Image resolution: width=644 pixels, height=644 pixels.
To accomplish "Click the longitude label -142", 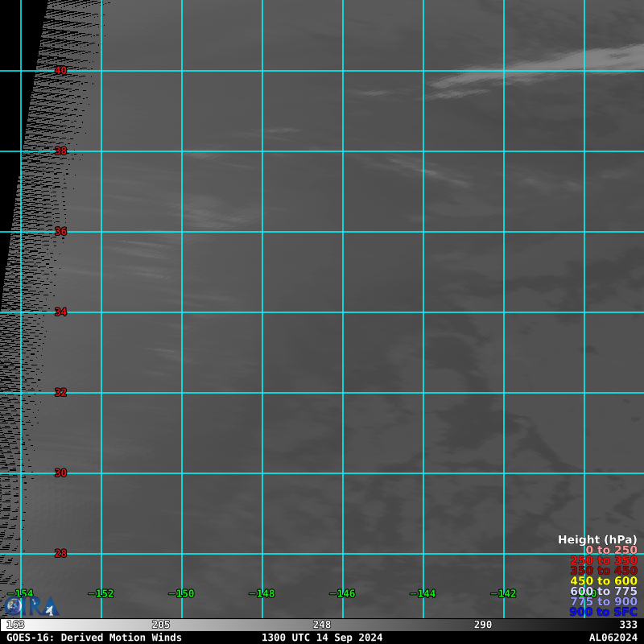I will [x=504, y=593].
